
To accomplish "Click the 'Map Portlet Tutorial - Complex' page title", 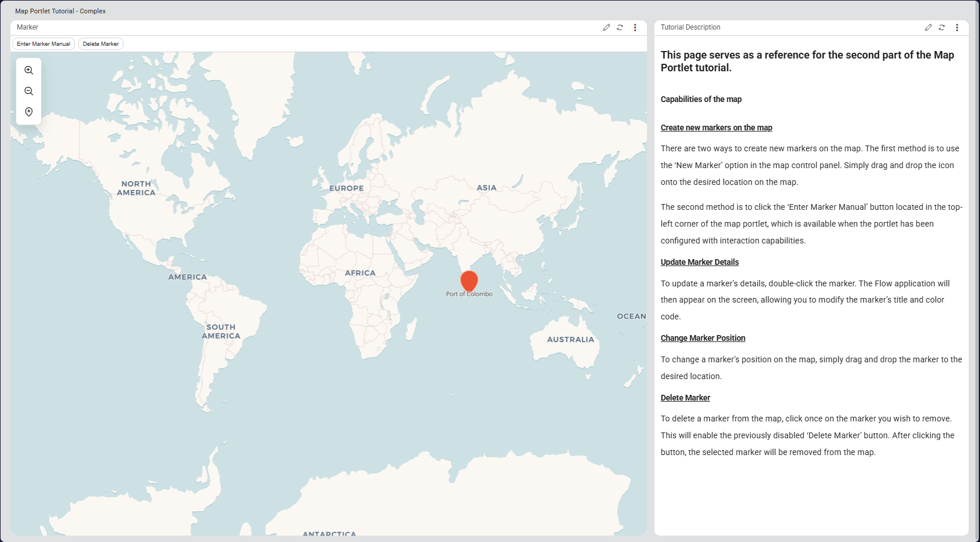I will 60,11.
